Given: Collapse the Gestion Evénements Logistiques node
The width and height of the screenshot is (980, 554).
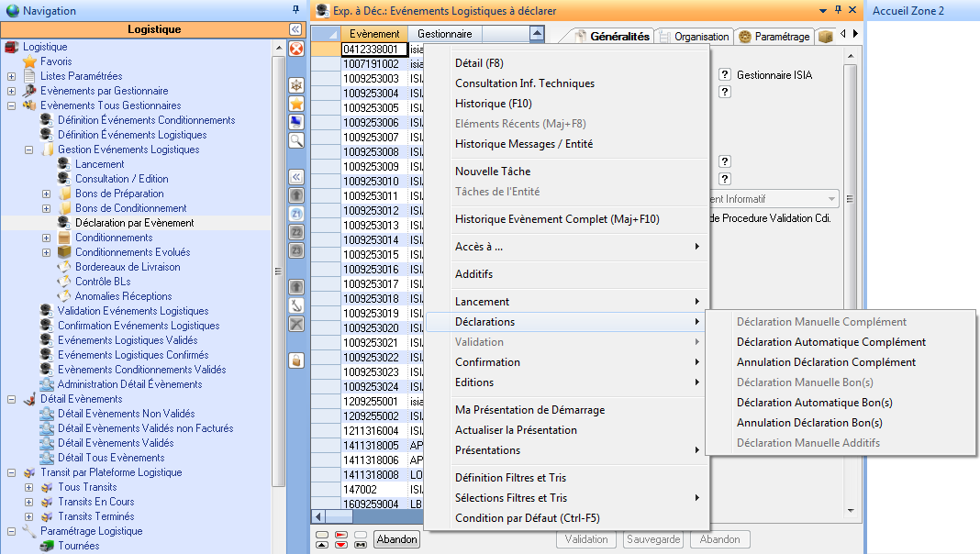Looking at the screenshot, I should tap(28, 150).
